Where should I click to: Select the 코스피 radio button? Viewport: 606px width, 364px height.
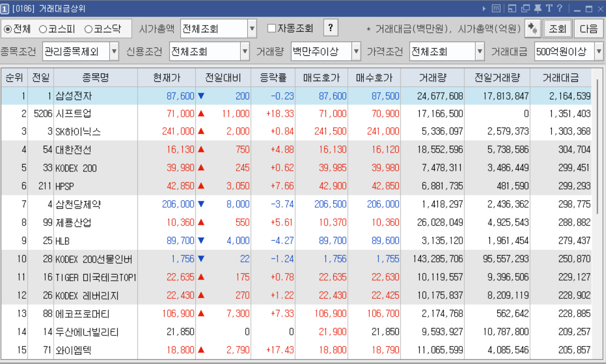pos(43,29)
